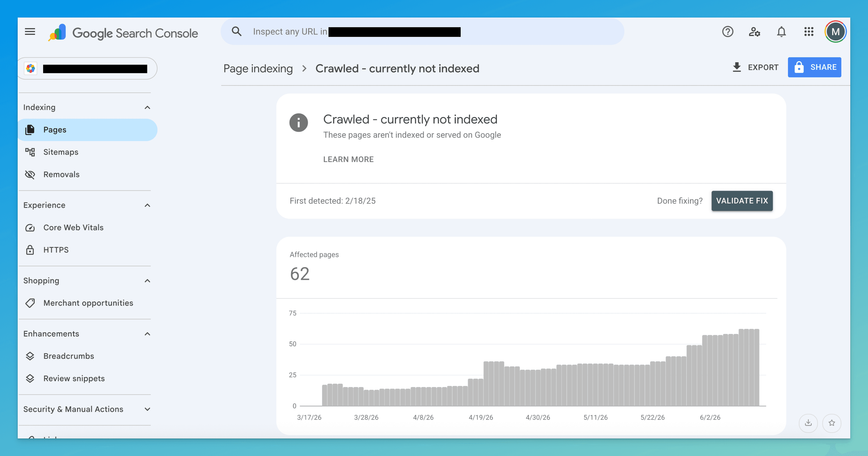Open the Pages report
The image size is (868, 456).
(x=88, y=130)
